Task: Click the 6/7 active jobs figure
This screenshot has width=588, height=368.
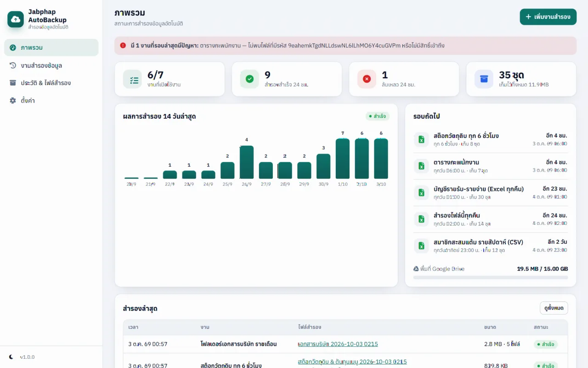Action: tap(155, 75)
